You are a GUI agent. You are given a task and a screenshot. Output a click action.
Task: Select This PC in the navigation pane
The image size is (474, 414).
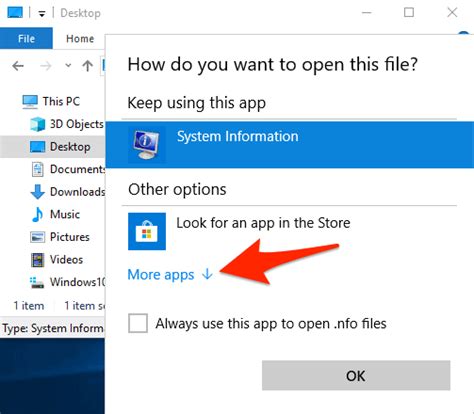click(x=61, y=101)
